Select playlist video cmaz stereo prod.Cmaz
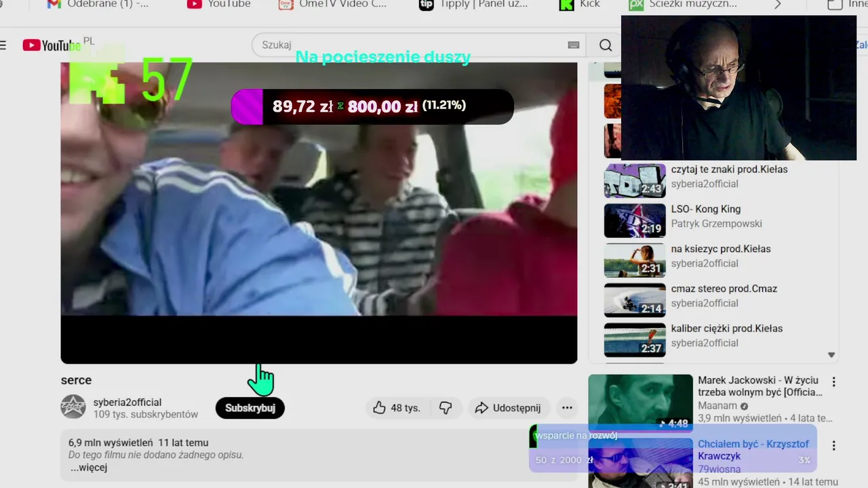Image resolution: width=868 pixels, height=488 pixels. pyautogui.click(x=724, y=289)
